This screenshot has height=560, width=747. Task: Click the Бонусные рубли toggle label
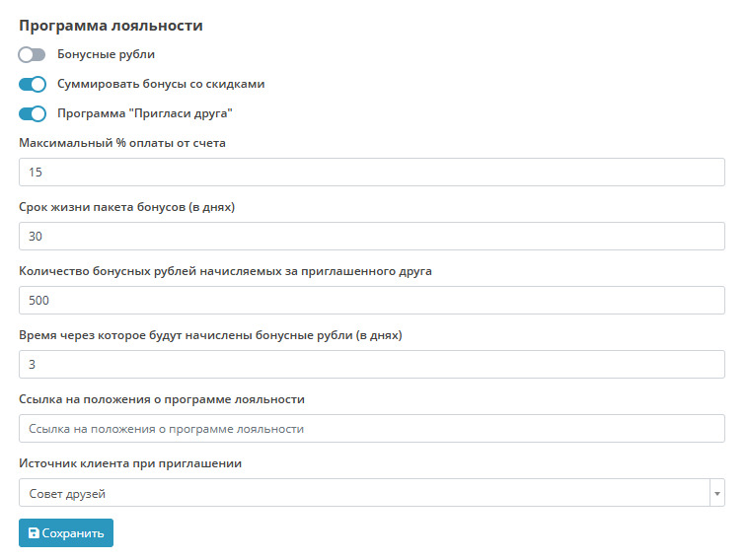(106, 55)
